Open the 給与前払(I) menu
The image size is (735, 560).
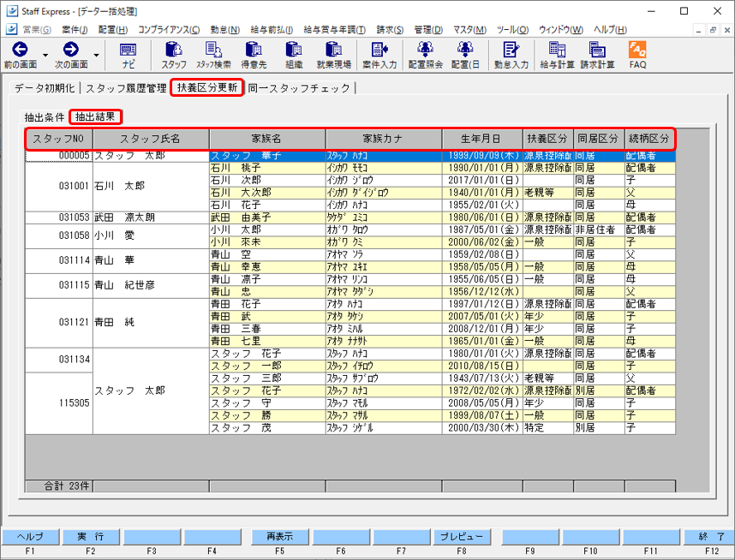[x=272, y=30]
